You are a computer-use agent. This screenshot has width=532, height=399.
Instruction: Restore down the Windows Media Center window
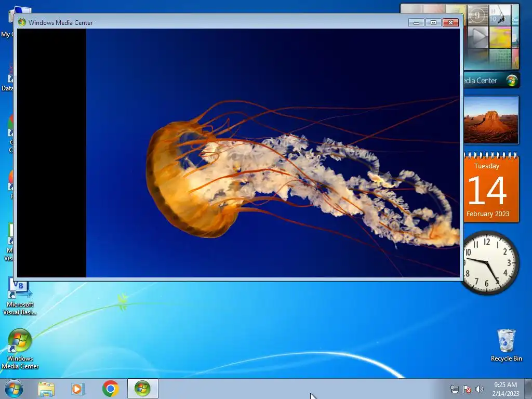click(x=433, y=22)
